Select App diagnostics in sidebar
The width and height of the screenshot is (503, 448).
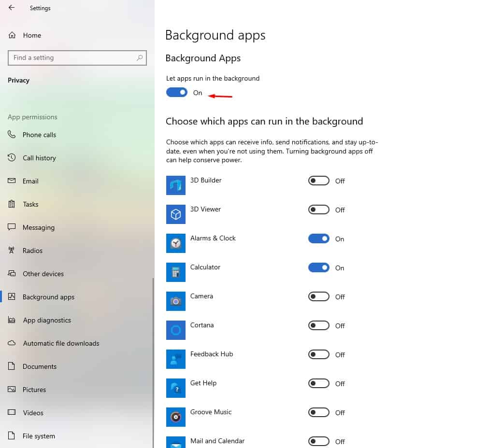point(47,320)
